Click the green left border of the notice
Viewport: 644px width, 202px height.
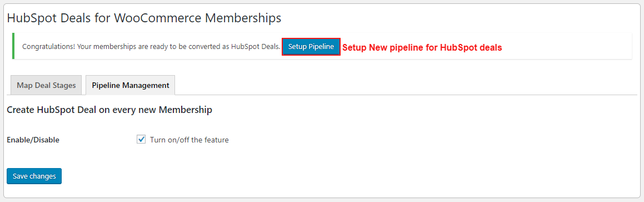click(13, 46)
